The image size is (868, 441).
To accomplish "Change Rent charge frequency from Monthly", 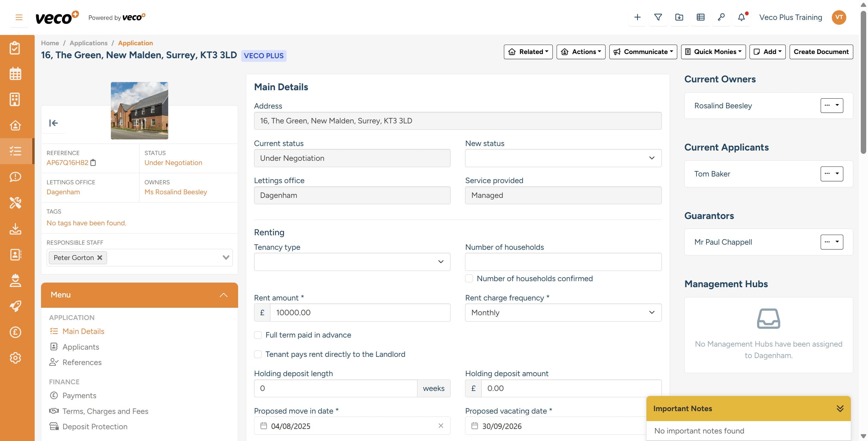I will click(563, 313).
